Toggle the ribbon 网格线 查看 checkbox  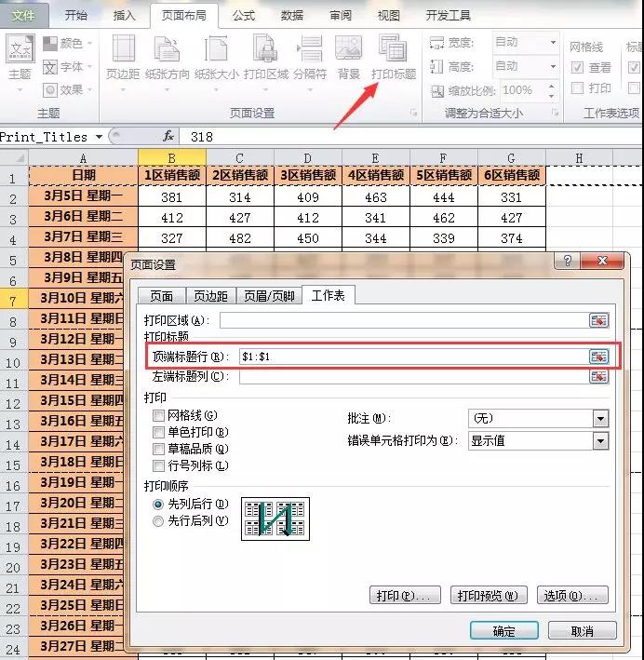pos(577,67)
